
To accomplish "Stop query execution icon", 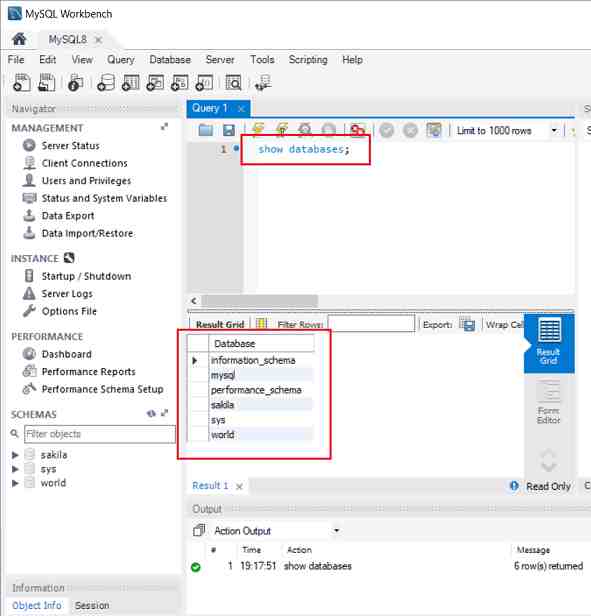I will coord(329,130).
